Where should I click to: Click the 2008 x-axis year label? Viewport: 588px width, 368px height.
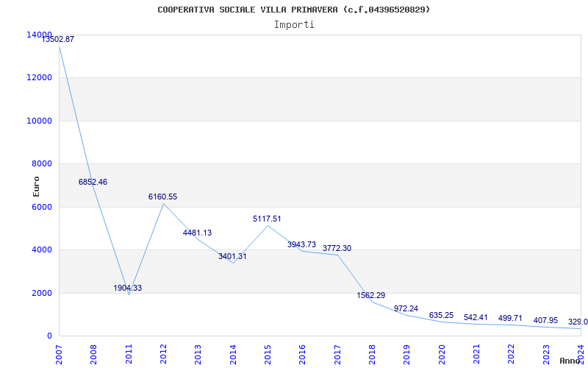point(94,355)
